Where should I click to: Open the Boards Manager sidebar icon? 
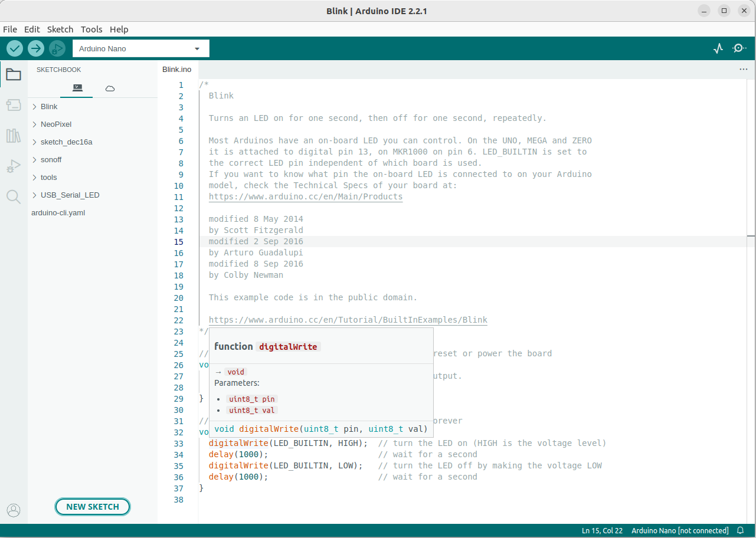[13, 106]
